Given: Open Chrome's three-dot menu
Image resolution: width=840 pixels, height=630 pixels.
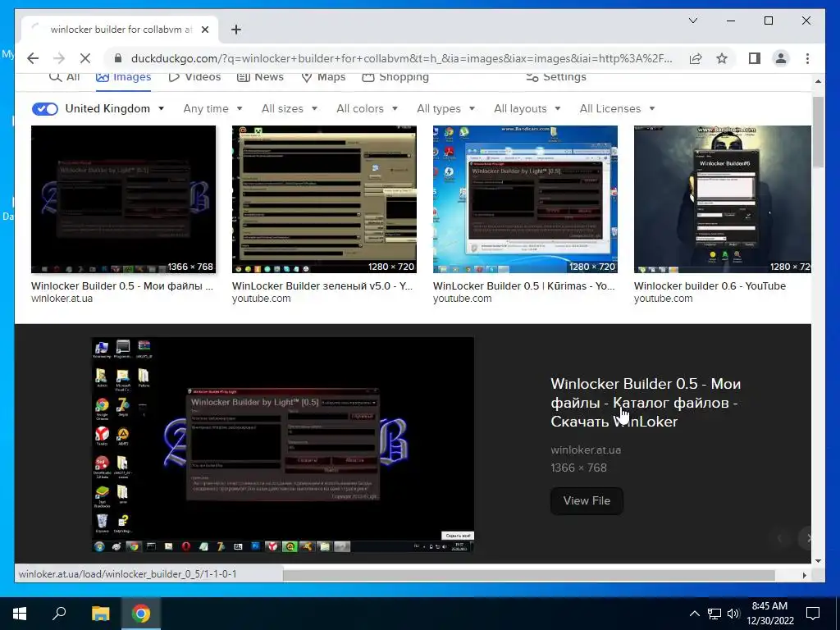Looking at the screenshot, I should [x=807, y=58].
